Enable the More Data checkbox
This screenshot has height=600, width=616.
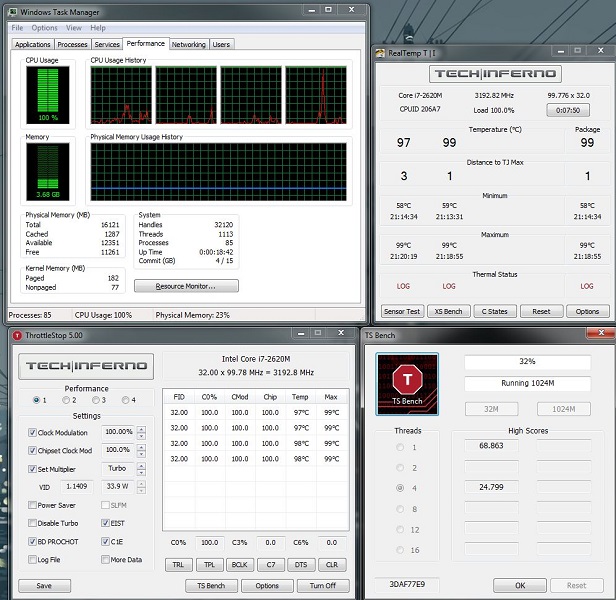(x=105, y=560)
